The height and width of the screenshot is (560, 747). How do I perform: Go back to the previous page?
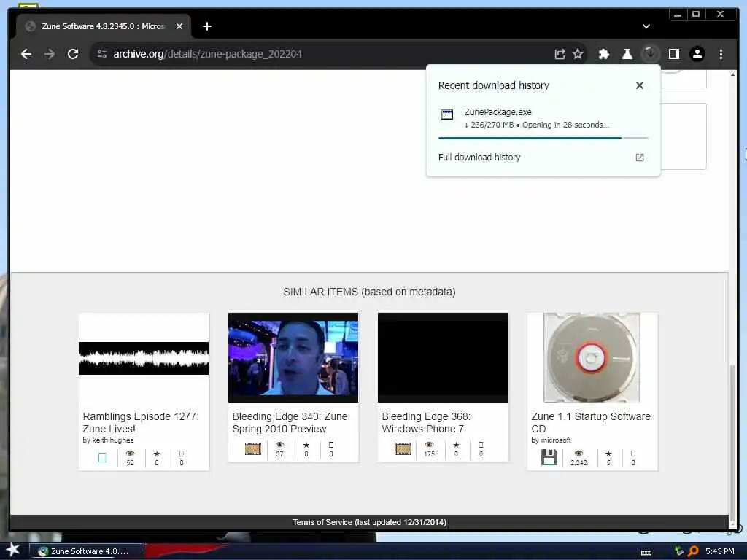[26, 54]
